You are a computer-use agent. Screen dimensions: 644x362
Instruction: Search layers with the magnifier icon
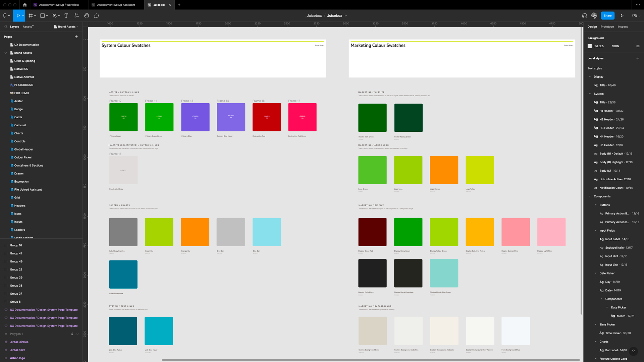pos(6,26)
